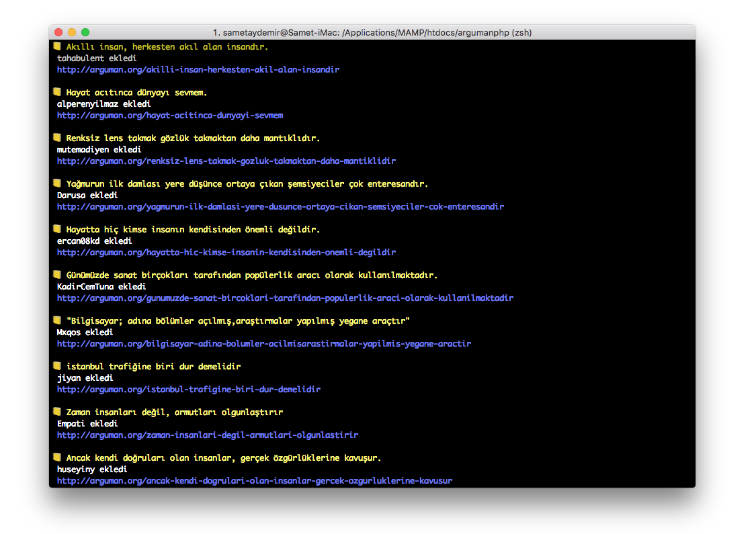Maximize the terminal with the green button
756x534 pixels.
tap(85, 32)
